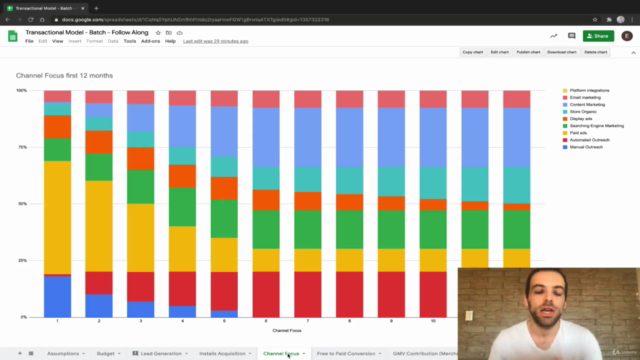Open the Tools menu

coord(130,41)
